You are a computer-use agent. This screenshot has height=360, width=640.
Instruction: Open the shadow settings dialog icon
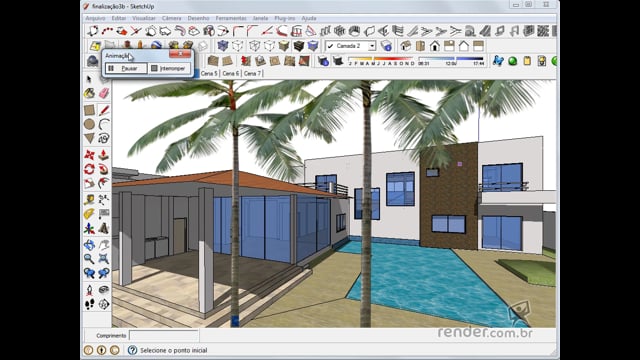[323, 61]
